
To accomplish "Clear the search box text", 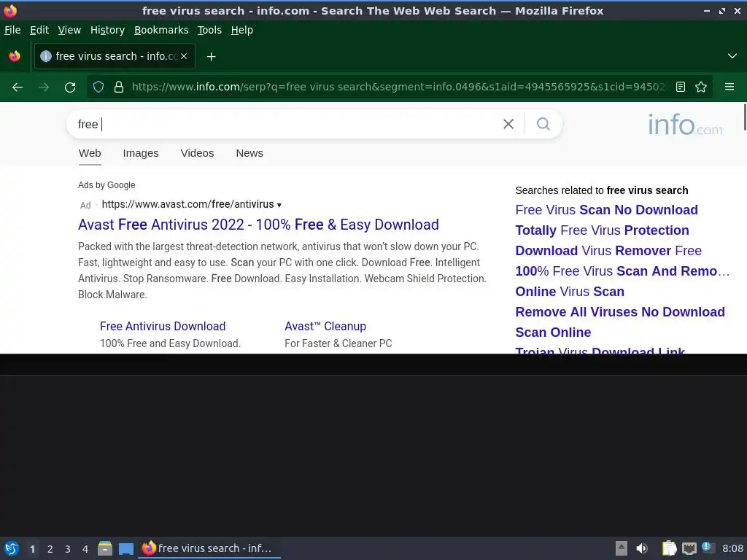I will (508, 124).
